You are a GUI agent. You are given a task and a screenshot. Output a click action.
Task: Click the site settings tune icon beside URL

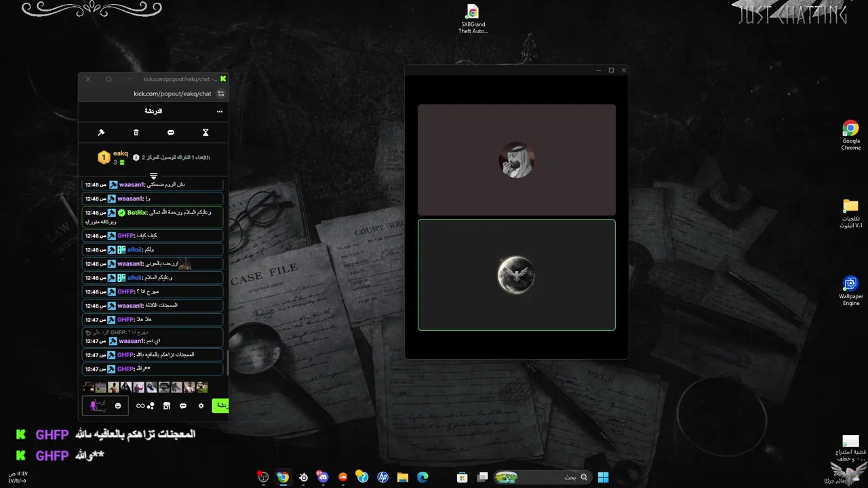tap(220, 94)
